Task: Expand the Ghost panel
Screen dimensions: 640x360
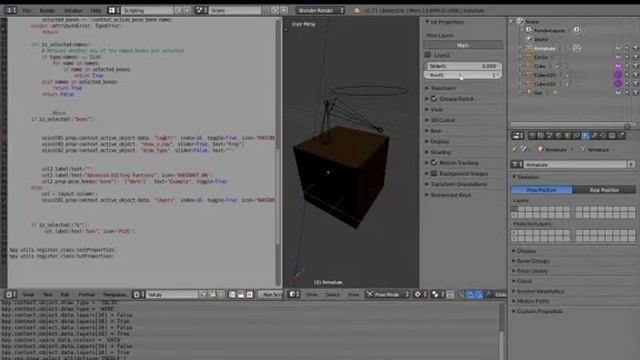Action: click(524, 281)
